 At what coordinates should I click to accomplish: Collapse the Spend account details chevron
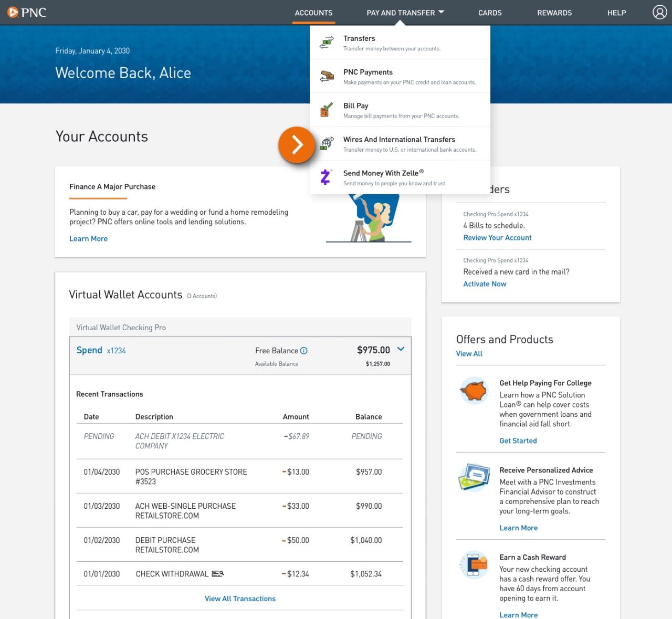coord(401,349)
